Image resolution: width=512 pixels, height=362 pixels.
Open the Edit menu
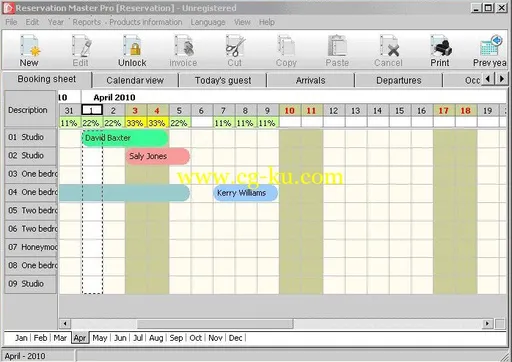pyautogui.click(x=32, y=22)
